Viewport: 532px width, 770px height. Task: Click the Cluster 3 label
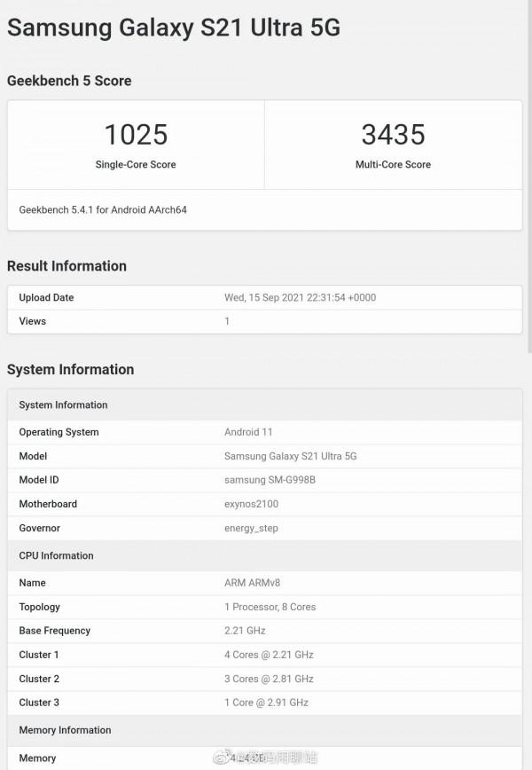pos(39,703)
